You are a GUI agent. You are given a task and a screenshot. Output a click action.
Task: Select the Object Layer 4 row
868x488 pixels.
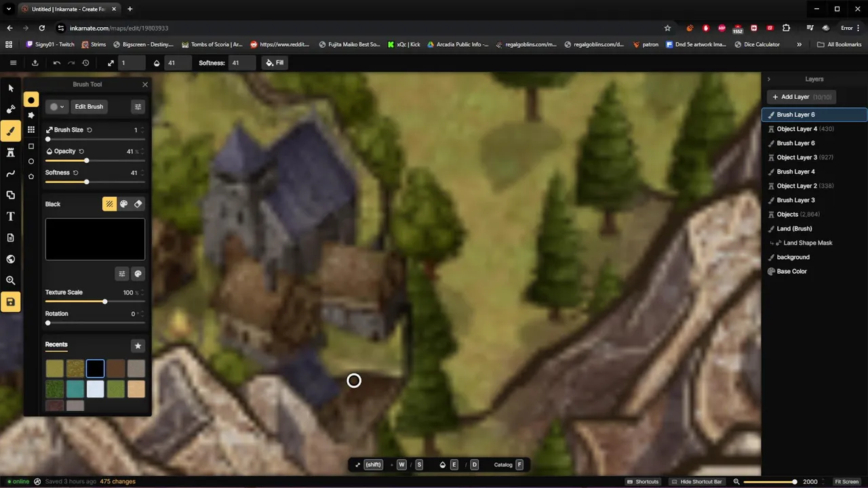(814, 129)
